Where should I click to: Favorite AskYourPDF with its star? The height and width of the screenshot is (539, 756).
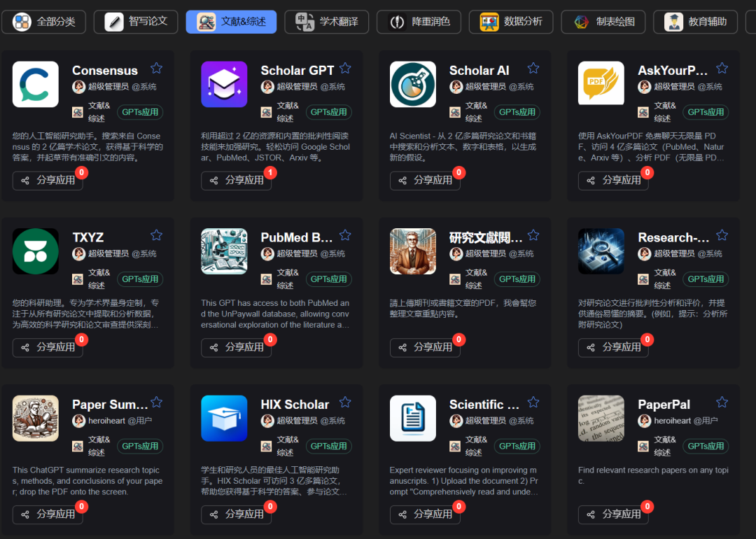tap(722, 68)
